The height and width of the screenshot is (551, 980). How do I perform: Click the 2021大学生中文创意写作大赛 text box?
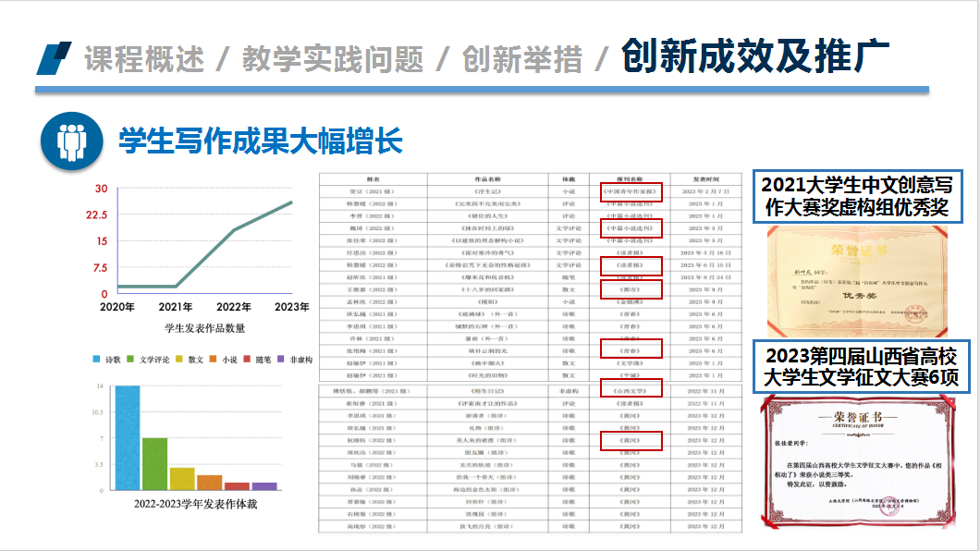(858, 195)
